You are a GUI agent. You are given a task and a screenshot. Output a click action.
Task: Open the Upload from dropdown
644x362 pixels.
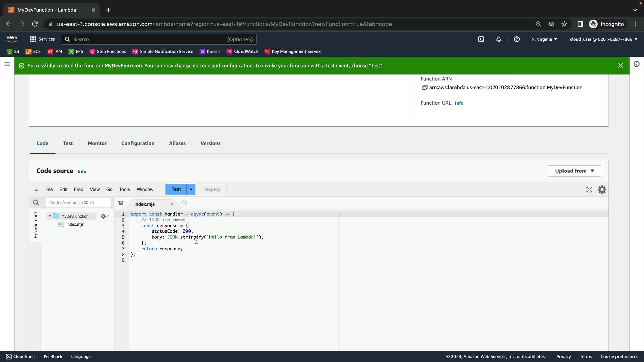pos(574,171)
